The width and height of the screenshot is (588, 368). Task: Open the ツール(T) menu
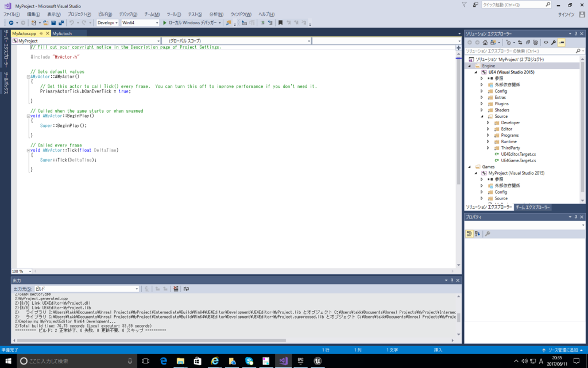(x=174, y=14)
